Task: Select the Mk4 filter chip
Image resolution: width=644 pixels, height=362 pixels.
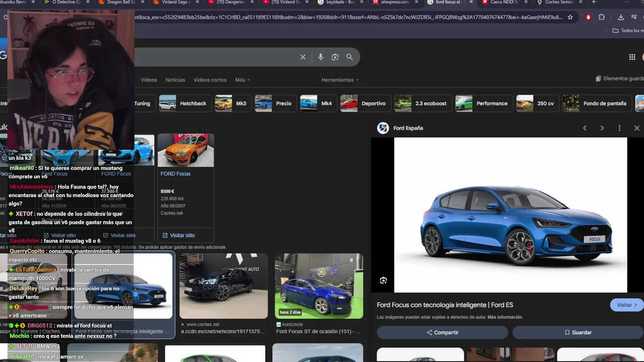Action: click(x=318, y=104)
